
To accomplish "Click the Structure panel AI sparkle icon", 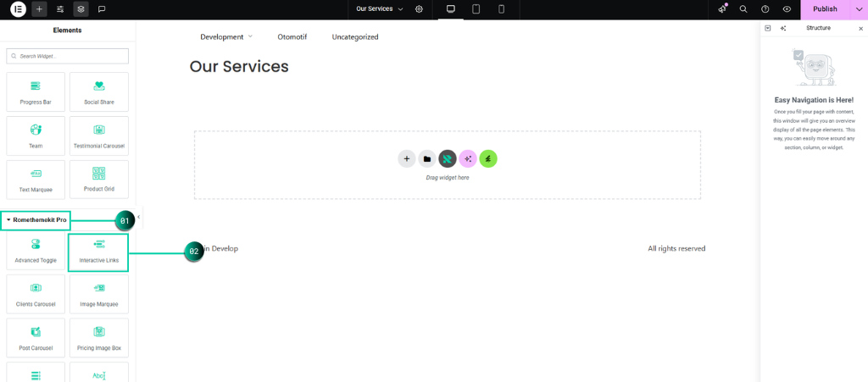I will [x=782, y=28].
